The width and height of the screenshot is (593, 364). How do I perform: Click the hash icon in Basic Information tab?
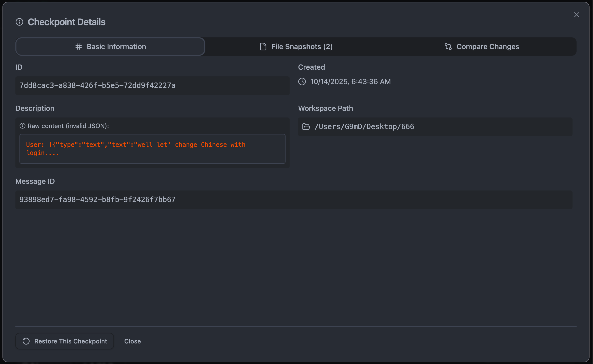[79, 47]
